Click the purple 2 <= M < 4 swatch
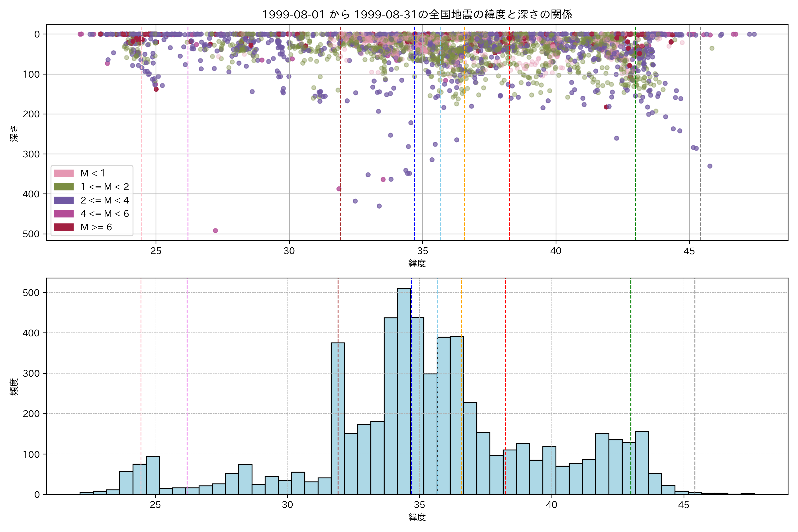Image resolution: width=798 pixels, height=532 pixels. [x=64, y=200]
